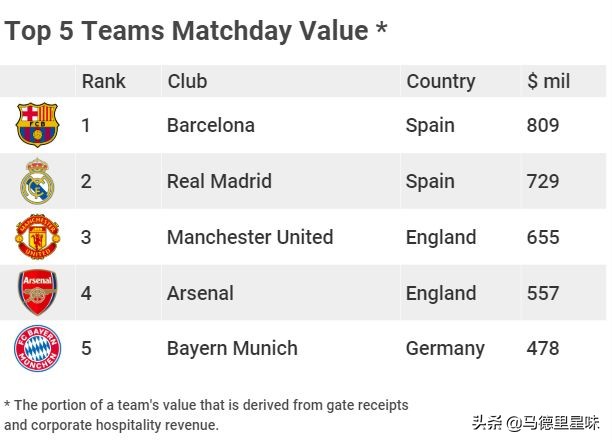The height and width of the screenshot is (443, 612).
Task: Select the Bayern Munich club name
Action: tap(232, 349)
